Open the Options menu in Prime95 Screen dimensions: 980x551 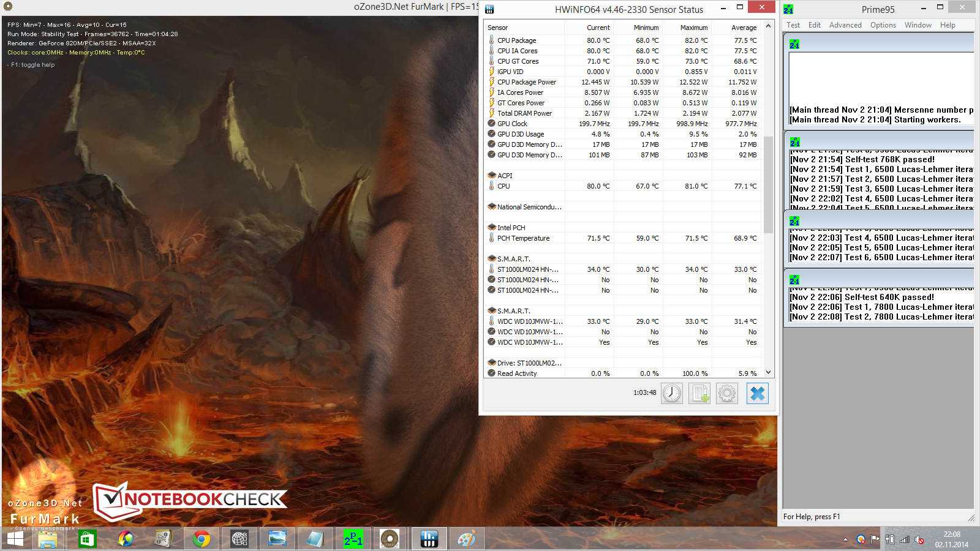(883, 25)
